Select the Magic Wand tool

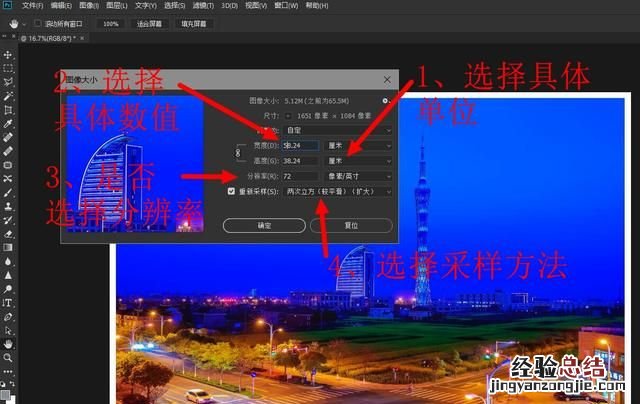tap(8, 96)
